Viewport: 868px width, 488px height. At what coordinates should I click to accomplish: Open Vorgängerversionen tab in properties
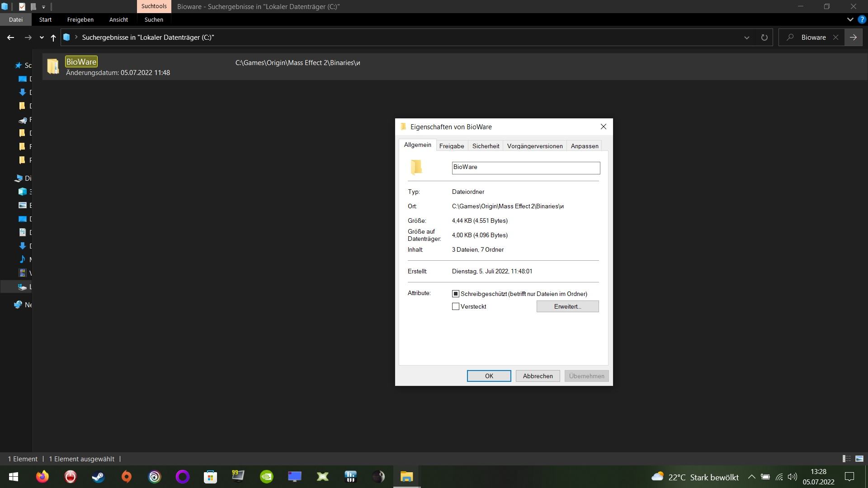(535, 146)
